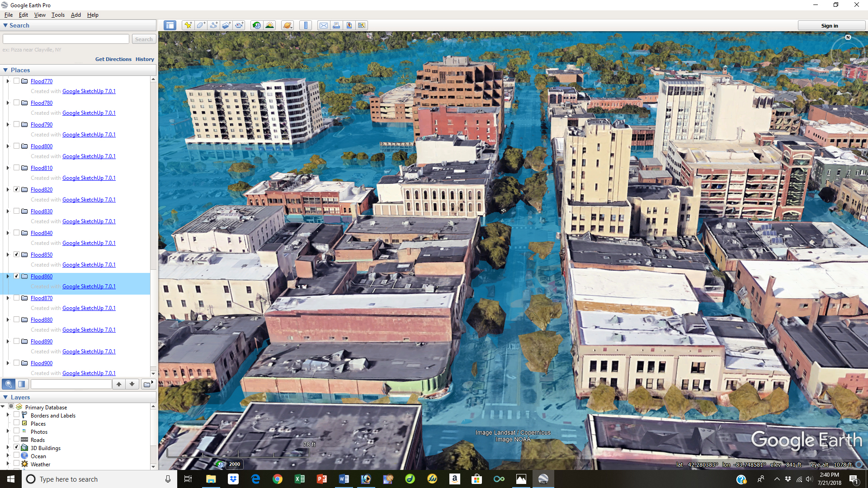Expand the Flood780 folder
Viewport: 868px width, 488px height.
coord(8,103)
